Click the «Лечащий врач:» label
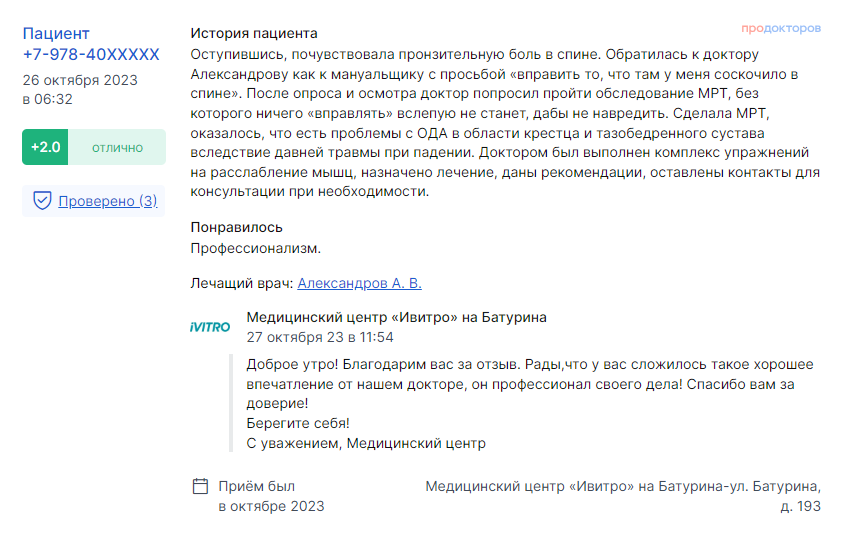 (x=242, y=283)
